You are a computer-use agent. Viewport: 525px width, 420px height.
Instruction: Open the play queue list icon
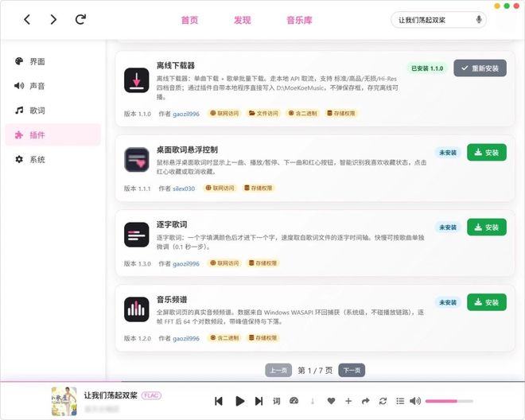click(x=400, y=401)
